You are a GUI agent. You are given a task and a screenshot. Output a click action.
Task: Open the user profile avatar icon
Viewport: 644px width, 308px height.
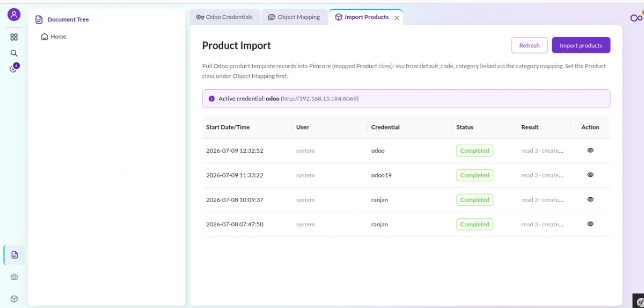(x=14, y=15)
